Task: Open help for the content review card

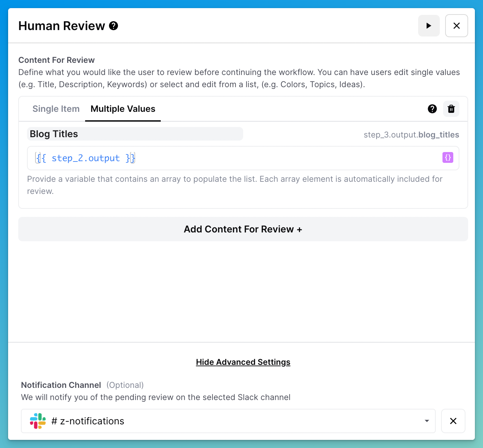Action: pyautogui.click(x=432, y=109)
